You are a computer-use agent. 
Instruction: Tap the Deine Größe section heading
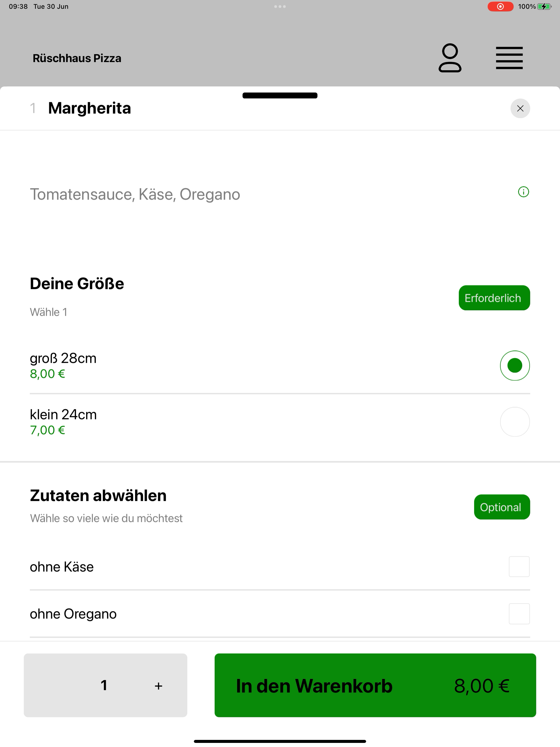click(77, 284)
